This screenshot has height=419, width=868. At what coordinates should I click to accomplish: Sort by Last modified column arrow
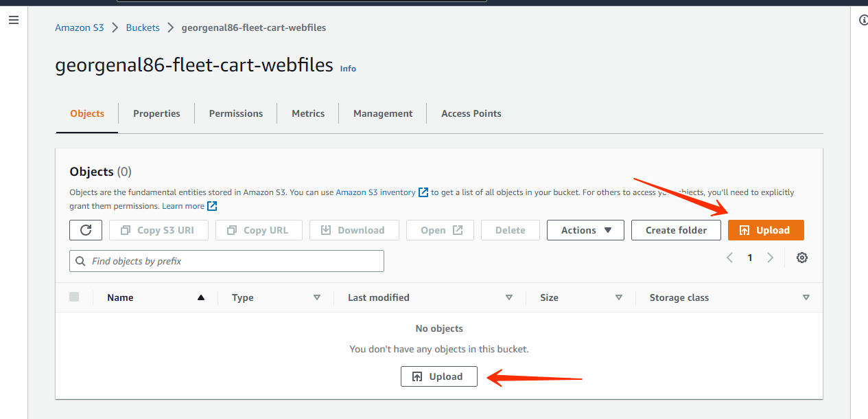click(x=509, y=297)
